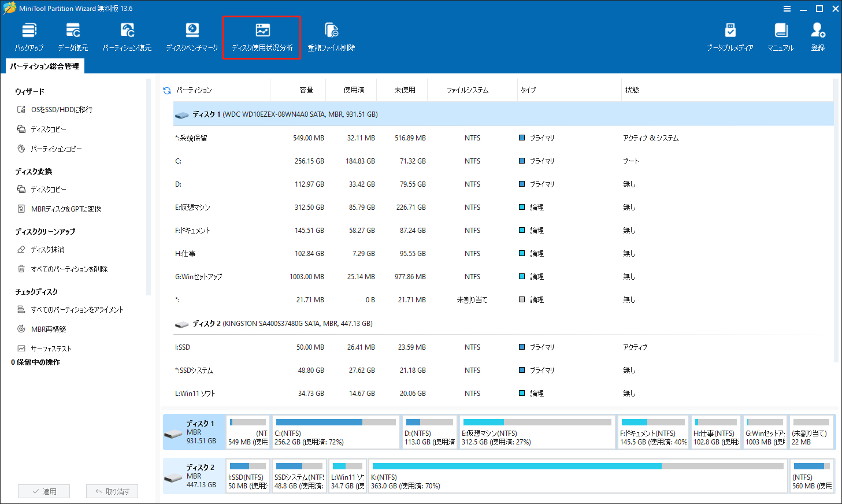Start OSをSSD/HDDに移行 wizard

[x=55, y=109]
